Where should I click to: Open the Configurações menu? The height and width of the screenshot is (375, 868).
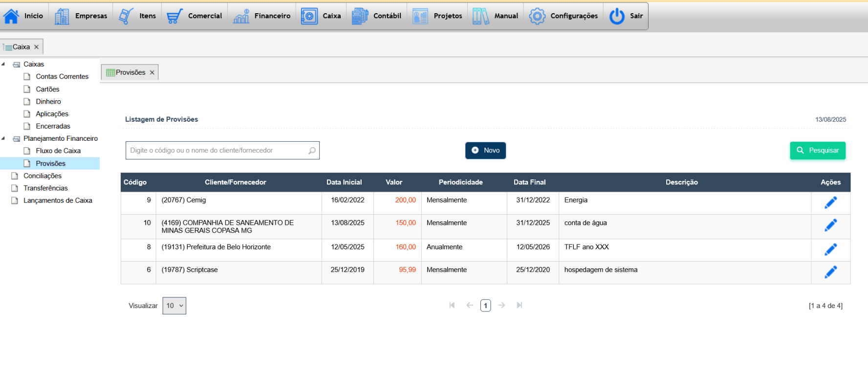[x=564, y=16]
